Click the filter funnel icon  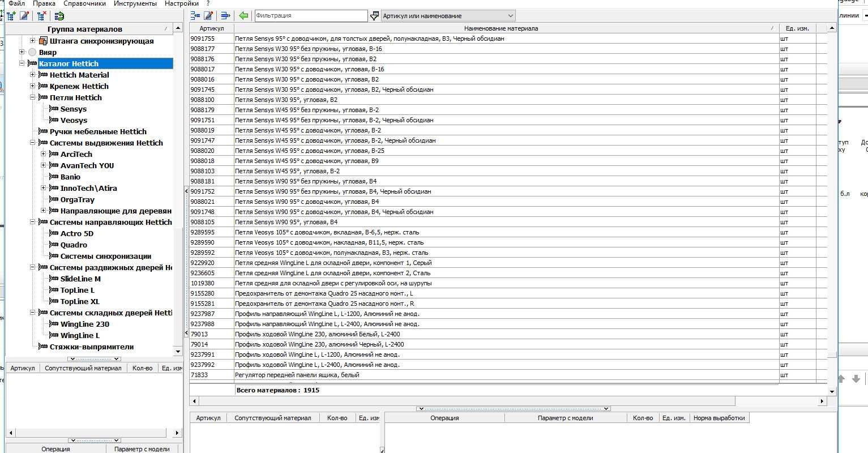[374, 16]
